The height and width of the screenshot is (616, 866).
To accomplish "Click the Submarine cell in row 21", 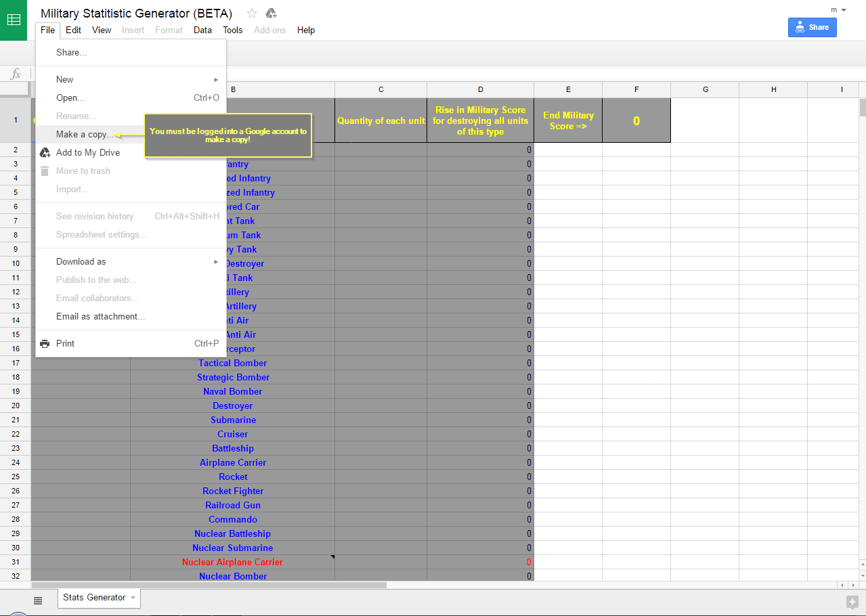I will coord(233,420).
